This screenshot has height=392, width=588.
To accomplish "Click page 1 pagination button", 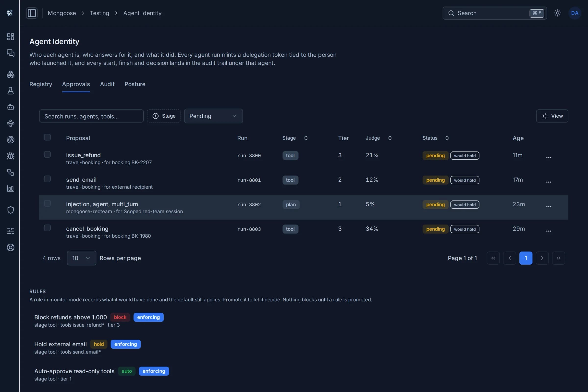I will coord(526,258).
